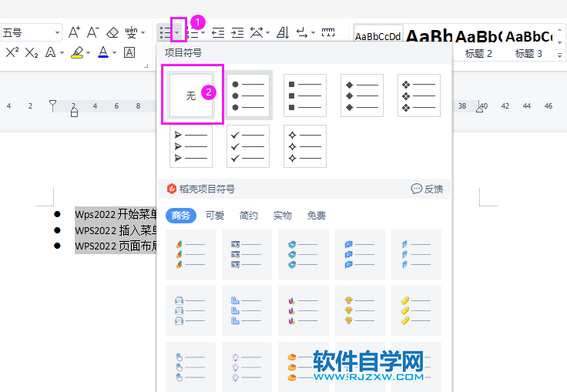Switch to the 可爱 bullet category tab
This screenshot has height=392, width=567.
pyautogui.click(x=215, y=216)
